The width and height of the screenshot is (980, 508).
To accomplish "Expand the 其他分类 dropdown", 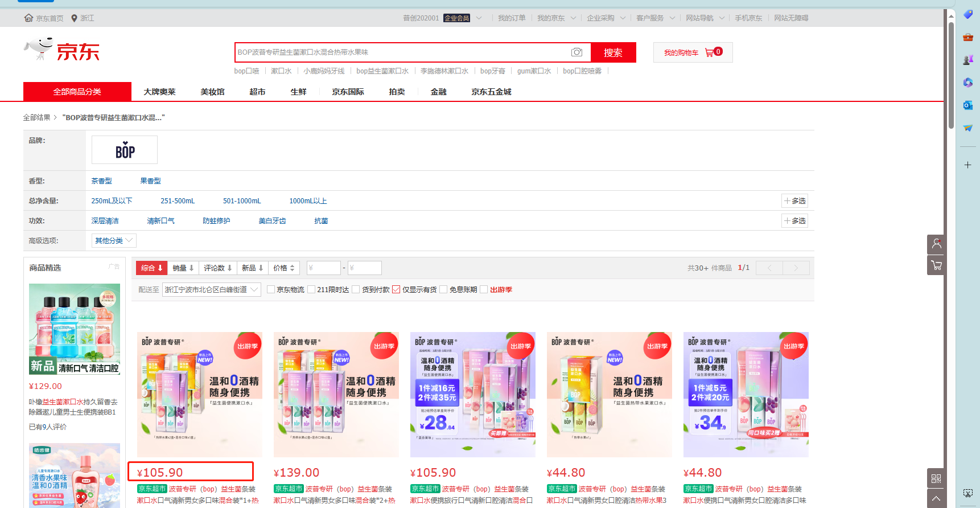I will pyautogui.click(x=114, y=241).
